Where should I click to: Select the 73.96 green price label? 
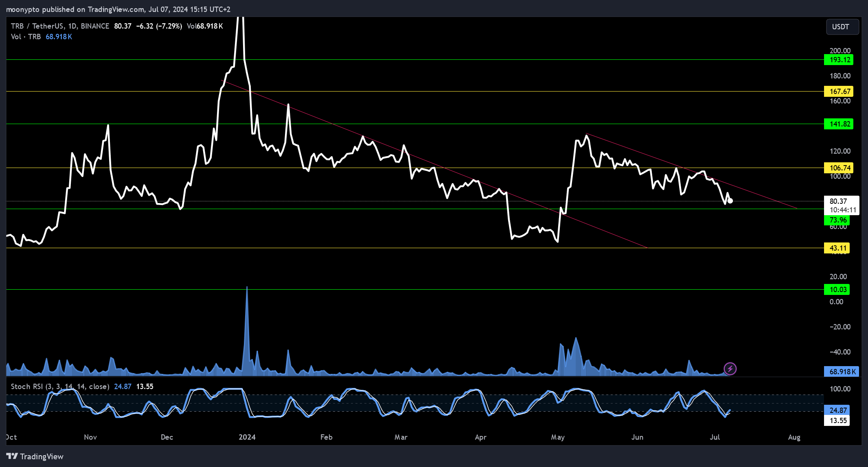coord(837,220)
